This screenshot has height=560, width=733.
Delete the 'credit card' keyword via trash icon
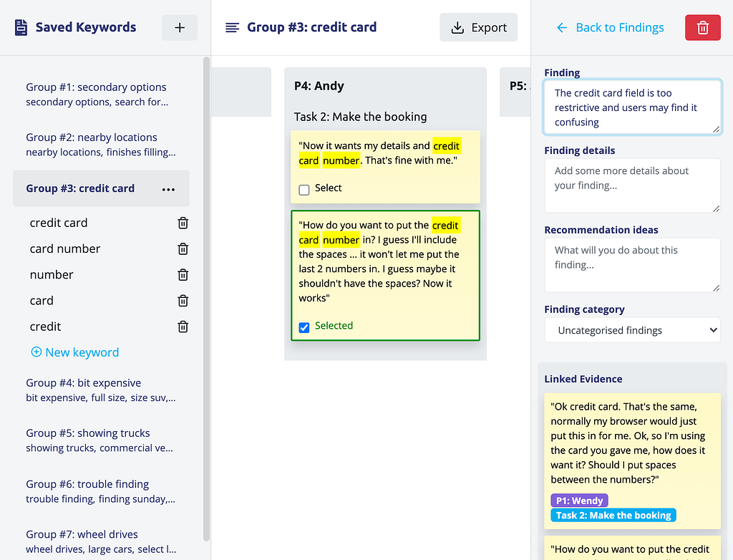pos(183,223)
